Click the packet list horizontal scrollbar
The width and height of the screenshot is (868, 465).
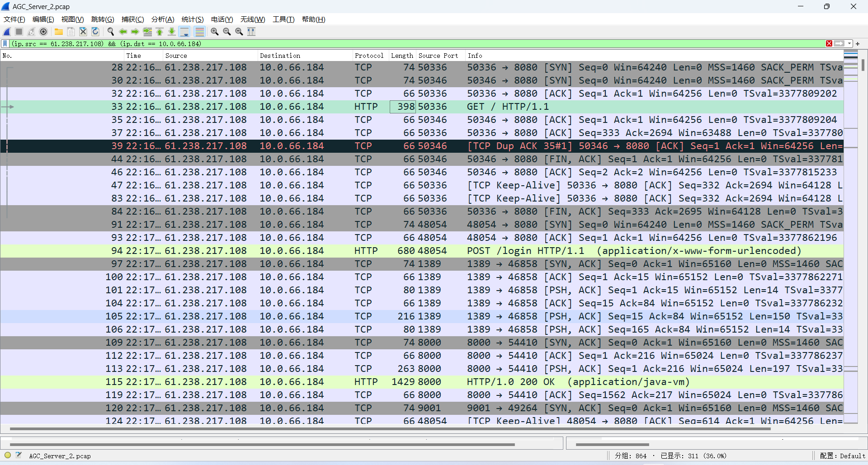(x=390, y=429)
